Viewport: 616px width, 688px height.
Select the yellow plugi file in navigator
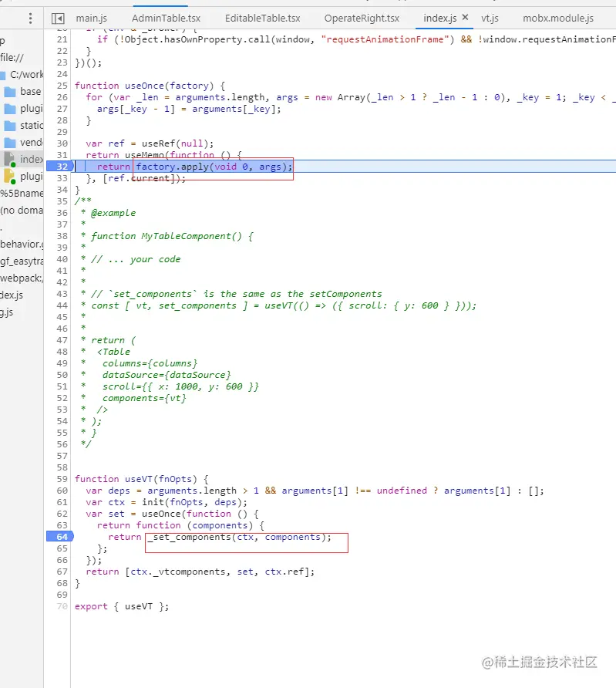23,177
